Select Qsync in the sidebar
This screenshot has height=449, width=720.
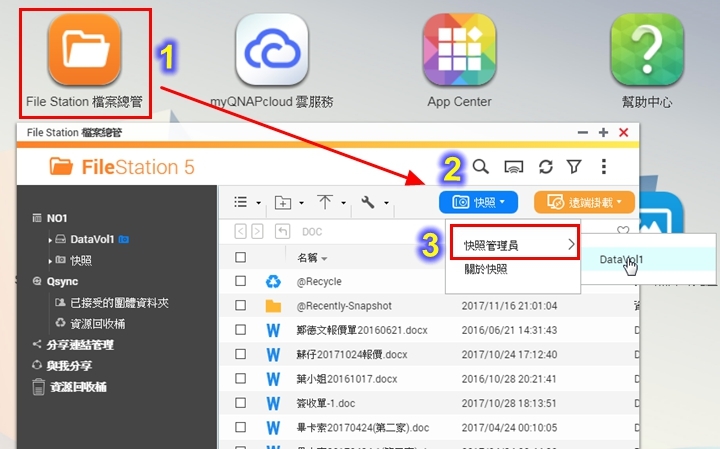[x=62, y=281]
